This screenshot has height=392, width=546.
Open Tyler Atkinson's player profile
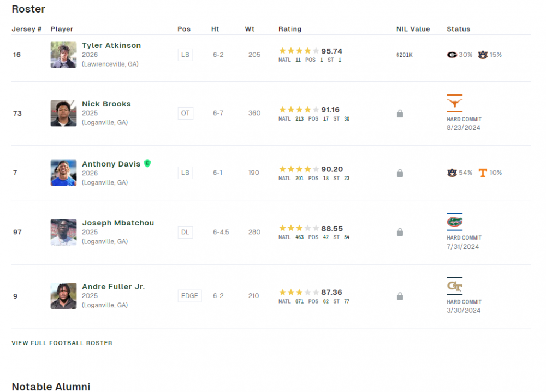click(111, 45)
